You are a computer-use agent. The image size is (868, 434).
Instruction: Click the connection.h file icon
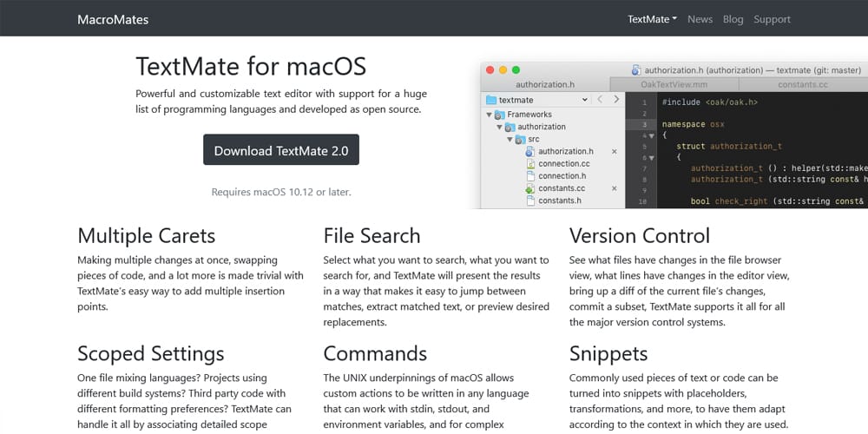coord(529,176)
